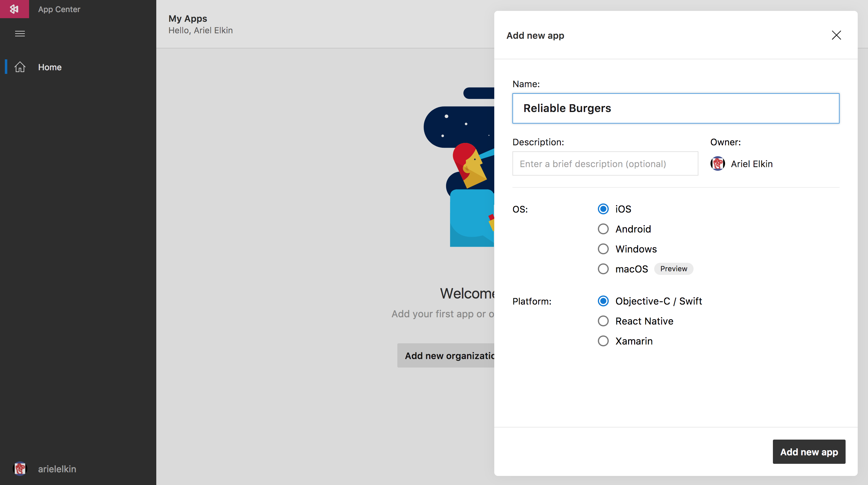Click the Add new app dialog title
The width and height of the screenshot is (868, 485).
click(x=535, y=35)
